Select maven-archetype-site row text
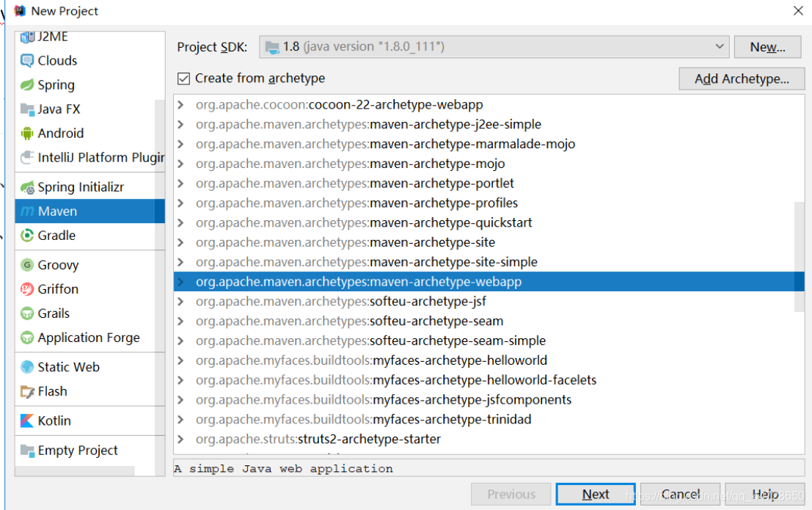The height and width of the screenshot is (510, 812). (x=345, y=243)
